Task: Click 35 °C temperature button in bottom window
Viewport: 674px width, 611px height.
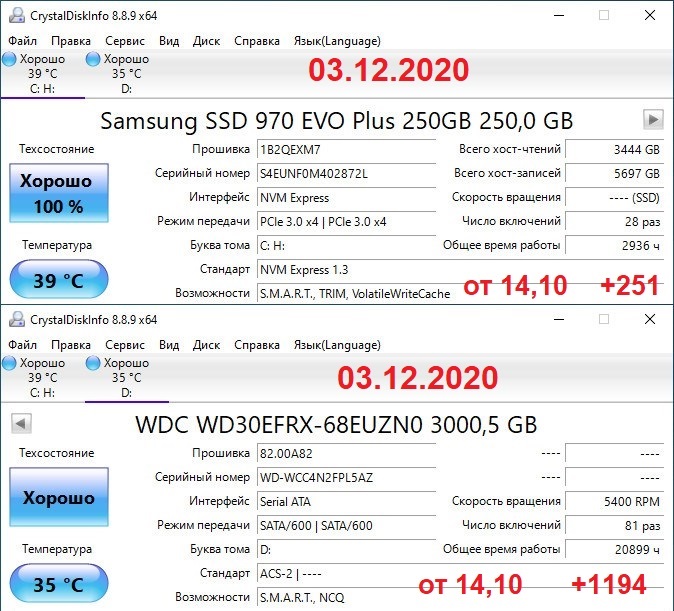Action: click(59, 584)
